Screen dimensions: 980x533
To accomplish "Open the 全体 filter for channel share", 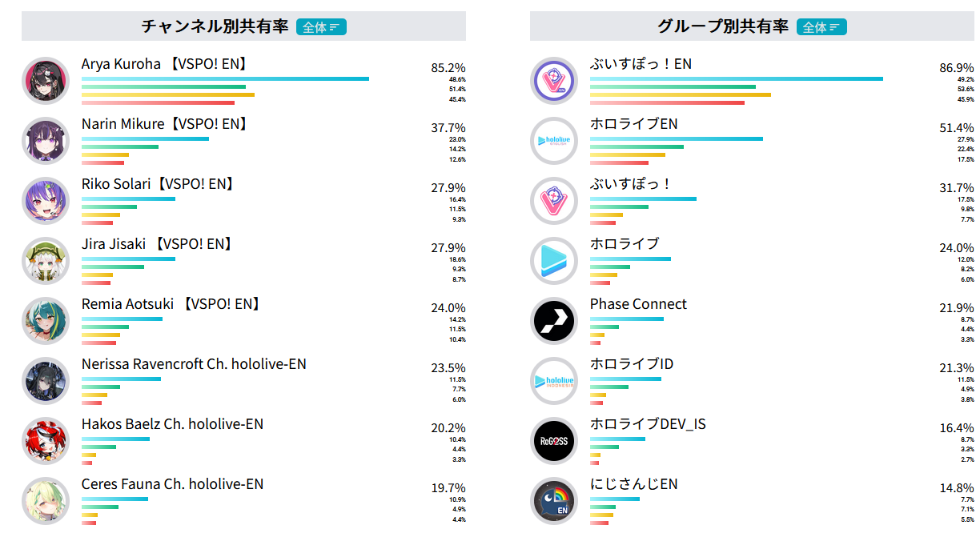I will click(x=321, y=27).
